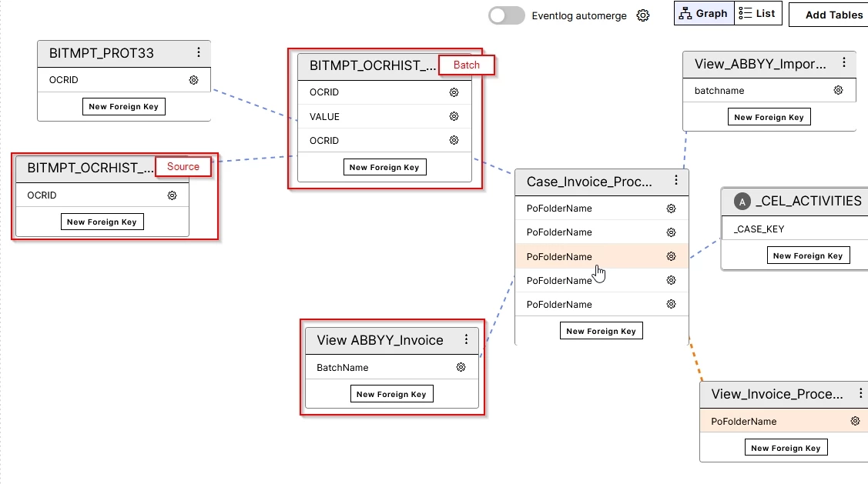Add New Foreign Key in _CEL_ACTIVITIES
Viewport: 868px width, 484px height.
808,255
